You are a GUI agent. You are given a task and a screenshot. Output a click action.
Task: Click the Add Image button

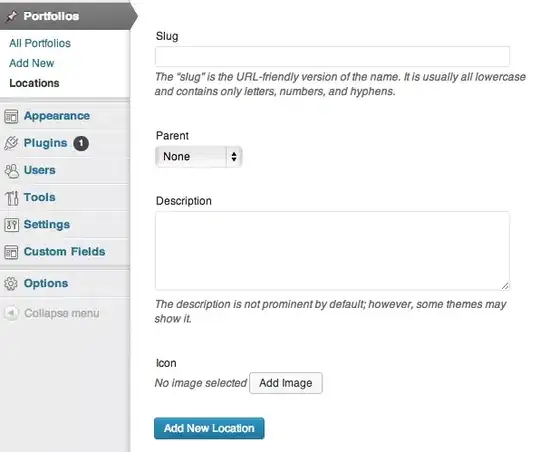pyautogui.click(x=286, y=383)
